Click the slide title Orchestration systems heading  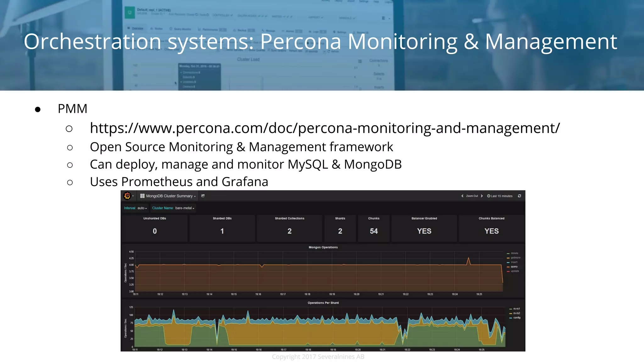(x=320, y=41)
